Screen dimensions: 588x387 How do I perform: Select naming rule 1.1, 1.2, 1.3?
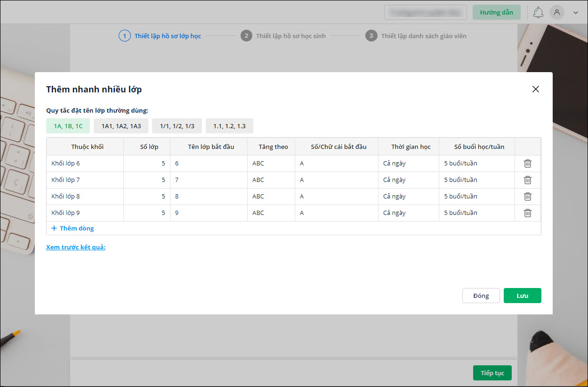(229, 126)
